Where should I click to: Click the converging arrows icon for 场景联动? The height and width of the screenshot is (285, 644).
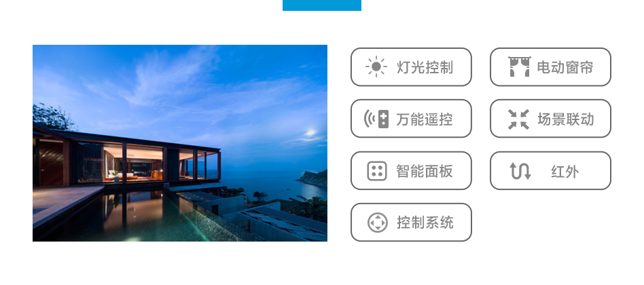coord(518,119)
